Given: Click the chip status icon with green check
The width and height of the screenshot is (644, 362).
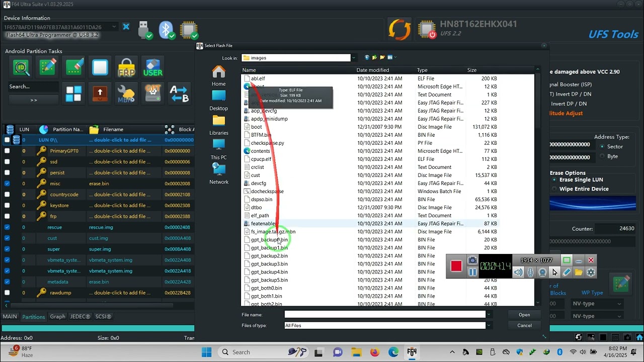Looking at the screenshot, I should pyautogui.click(x=189, y=30).
